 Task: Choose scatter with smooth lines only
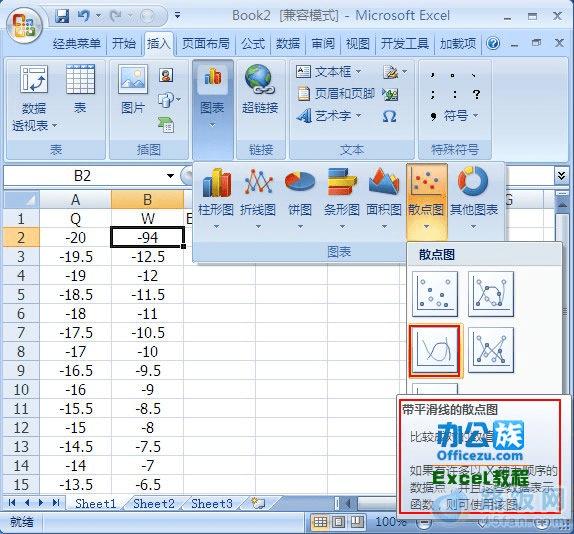[x=435, y=351]
